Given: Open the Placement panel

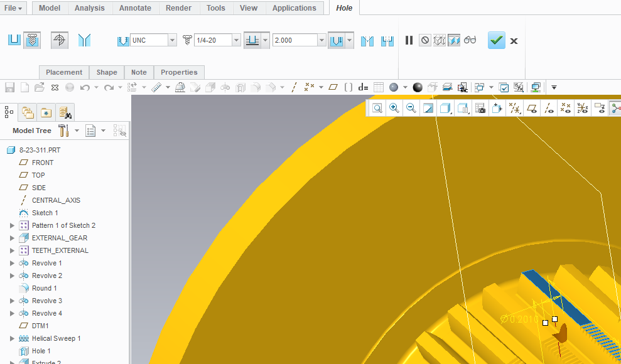Looking at the screenshot, I should 64,72.
